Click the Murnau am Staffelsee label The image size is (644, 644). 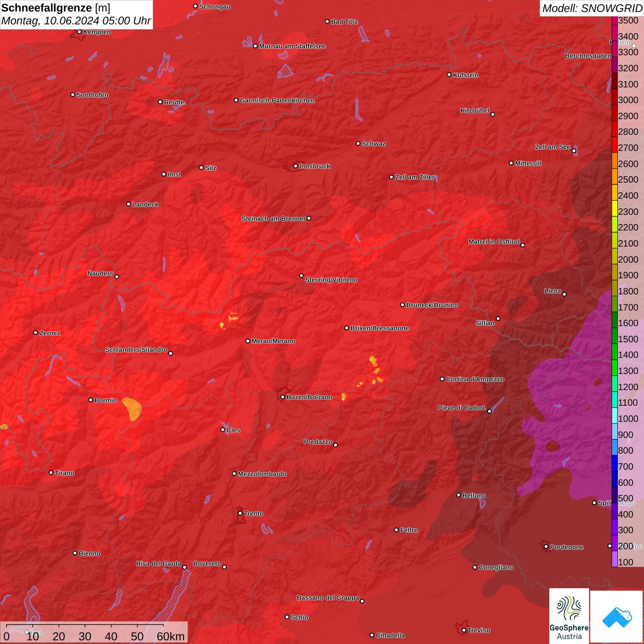(293, 46)
